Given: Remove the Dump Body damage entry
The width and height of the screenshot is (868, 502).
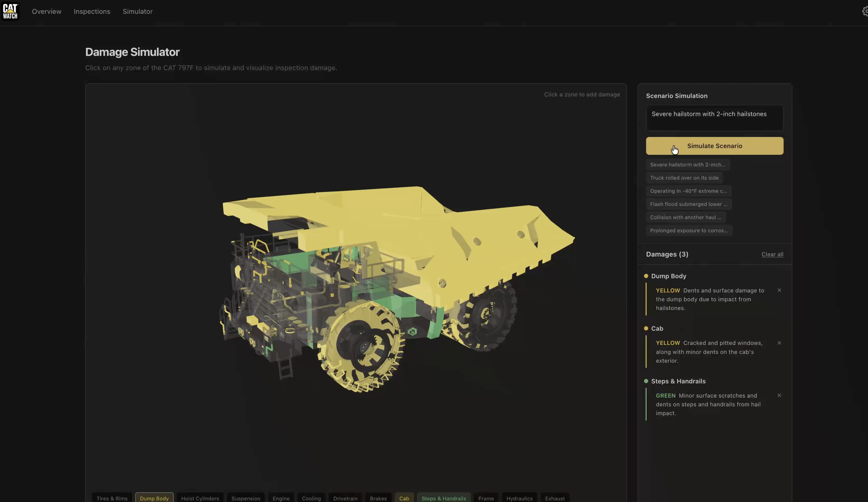Looking at the screenshot, I should coord(779,290).
